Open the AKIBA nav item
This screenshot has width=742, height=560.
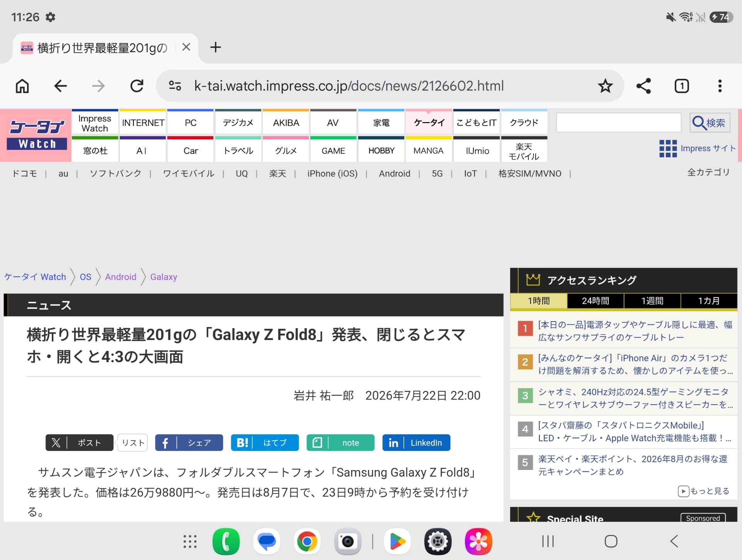(286, 123)
